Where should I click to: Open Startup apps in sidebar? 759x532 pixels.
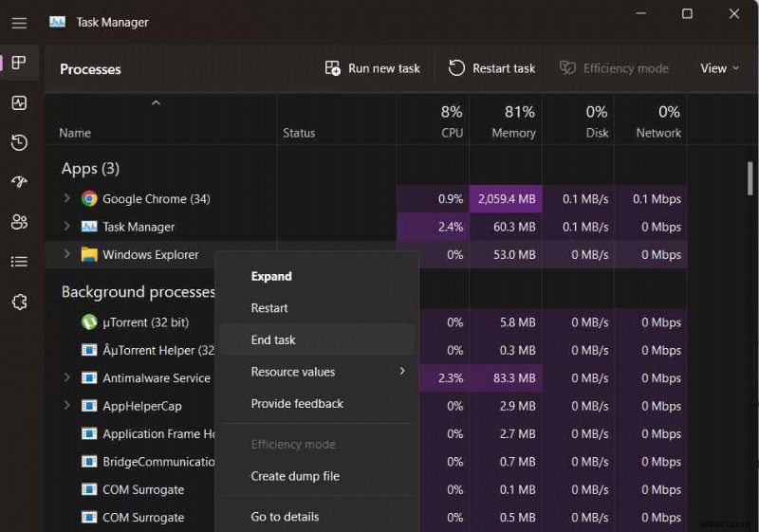(19, 182)
